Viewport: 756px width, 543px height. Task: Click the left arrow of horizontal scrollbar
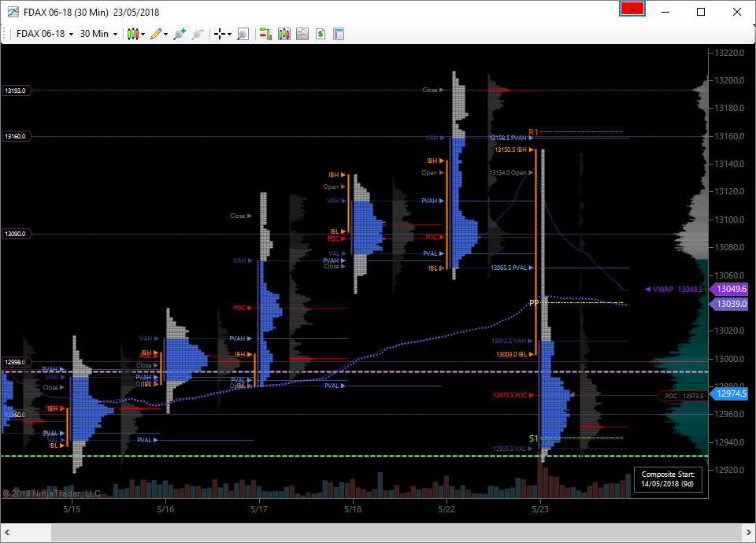(7, 533)
